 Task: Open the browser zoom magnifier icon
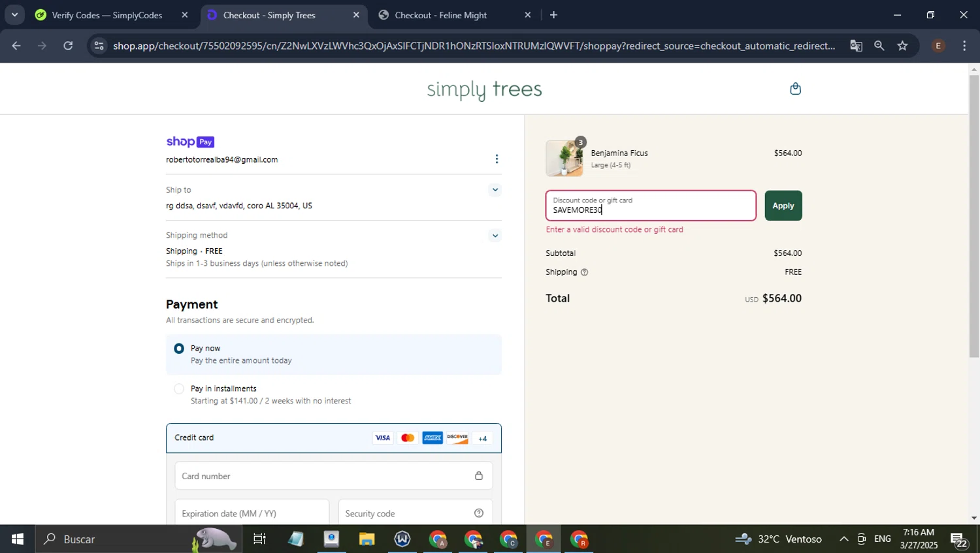pos(879,46)
